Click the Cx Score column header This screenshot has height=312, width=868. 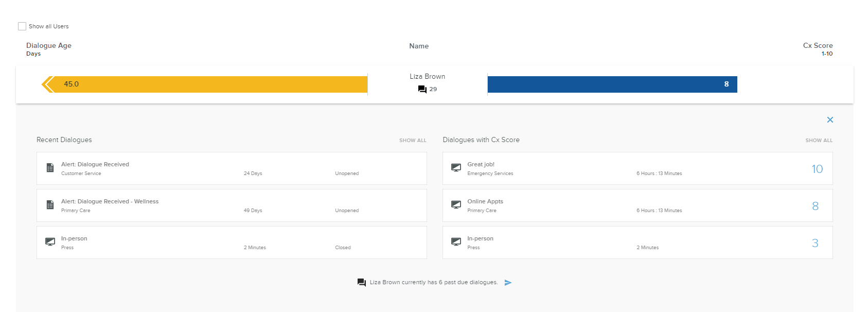tap(817, 46)
